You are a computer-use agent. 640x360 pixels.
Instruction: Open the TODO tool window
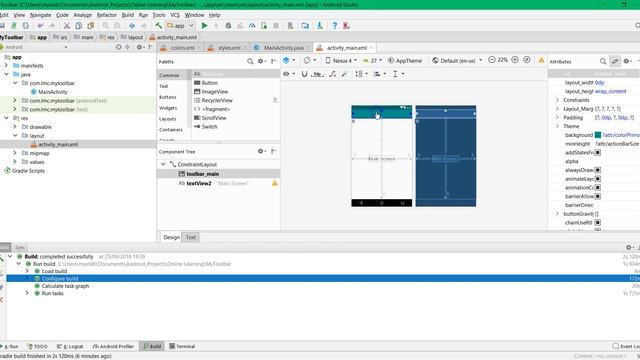(x=38, y=346)
